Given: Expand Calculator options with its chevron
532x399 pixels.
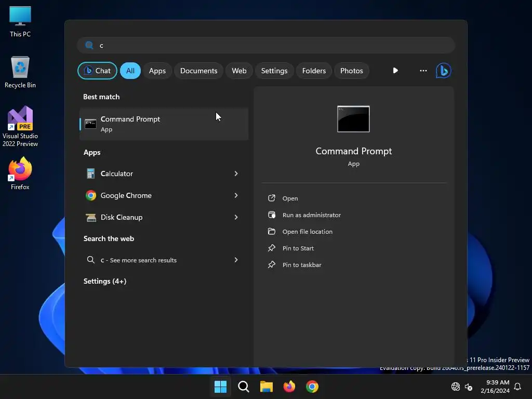Looking at the screenshot, I should (x=236, y=174).
